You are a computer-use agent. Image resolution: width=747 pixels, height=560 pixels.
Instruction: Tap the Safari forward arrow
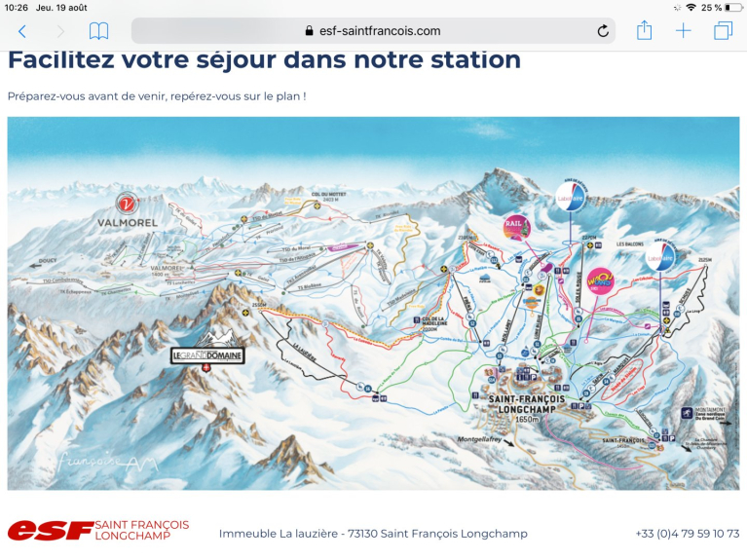click(x=60, y=31)
